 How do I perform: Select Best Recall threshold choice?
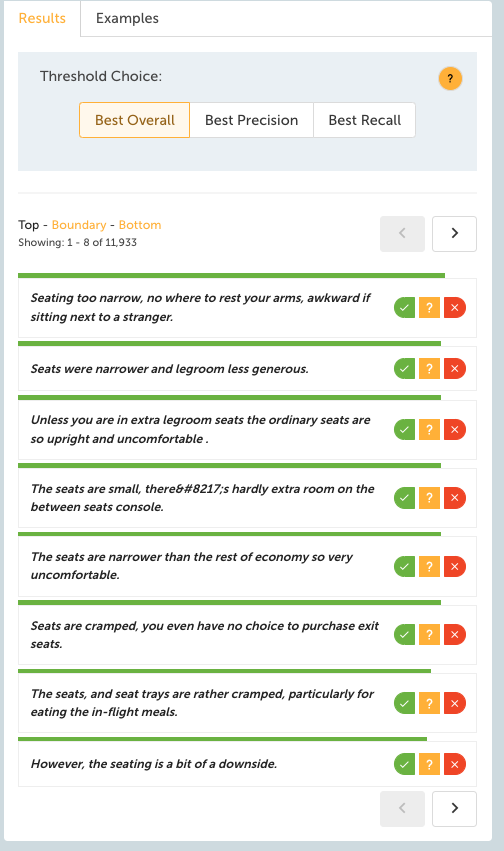tap(365, 120)
